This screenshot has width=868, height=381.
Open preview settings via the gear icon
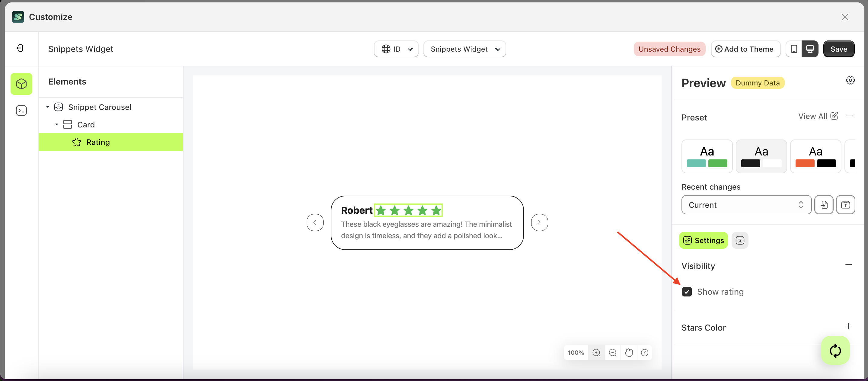[850, 80]
